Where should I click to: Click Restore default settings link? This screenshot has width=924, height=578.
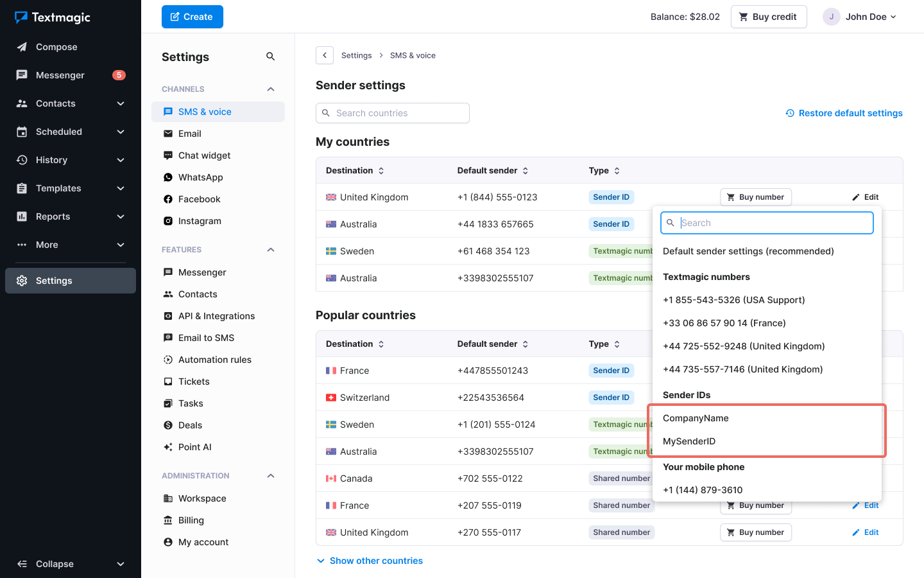844,113
